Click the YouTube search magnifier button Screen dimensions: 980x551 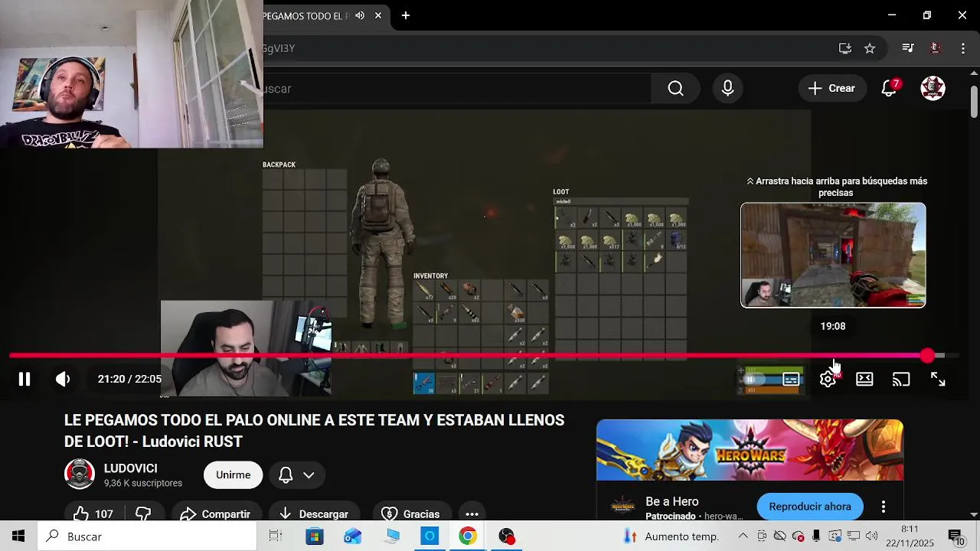point(675,89)
